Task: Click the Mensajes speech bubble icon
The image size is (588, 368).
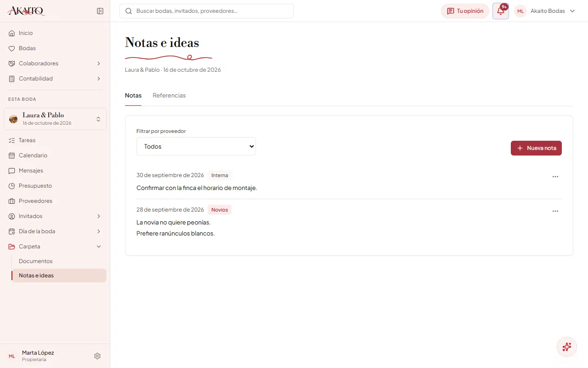Action: (x=12, y=171)
